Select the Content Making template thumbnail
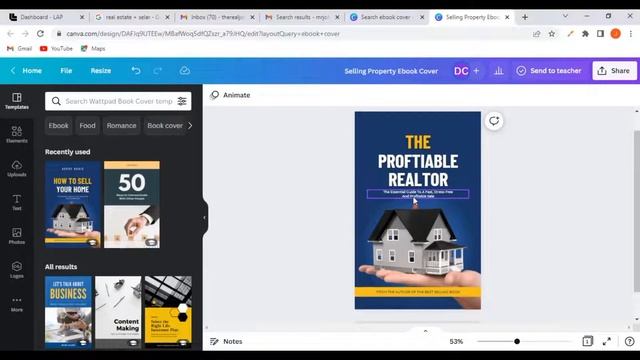 pyautogui.click(x=118, y=312)
